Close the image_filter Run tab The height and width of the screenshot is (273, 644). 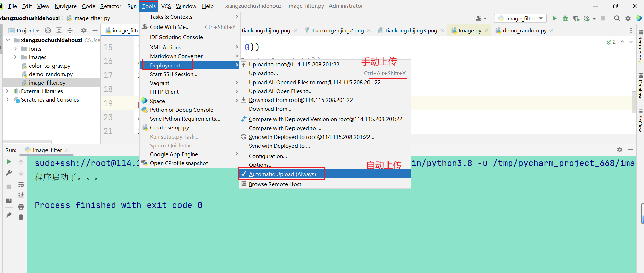point(67,150)
